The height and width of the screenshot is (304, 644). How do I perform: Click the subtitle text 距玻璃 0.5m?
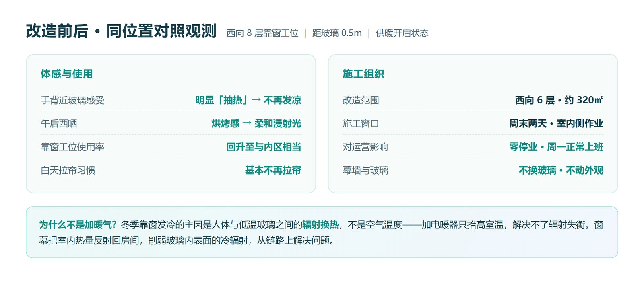click(x=337, y=33)
